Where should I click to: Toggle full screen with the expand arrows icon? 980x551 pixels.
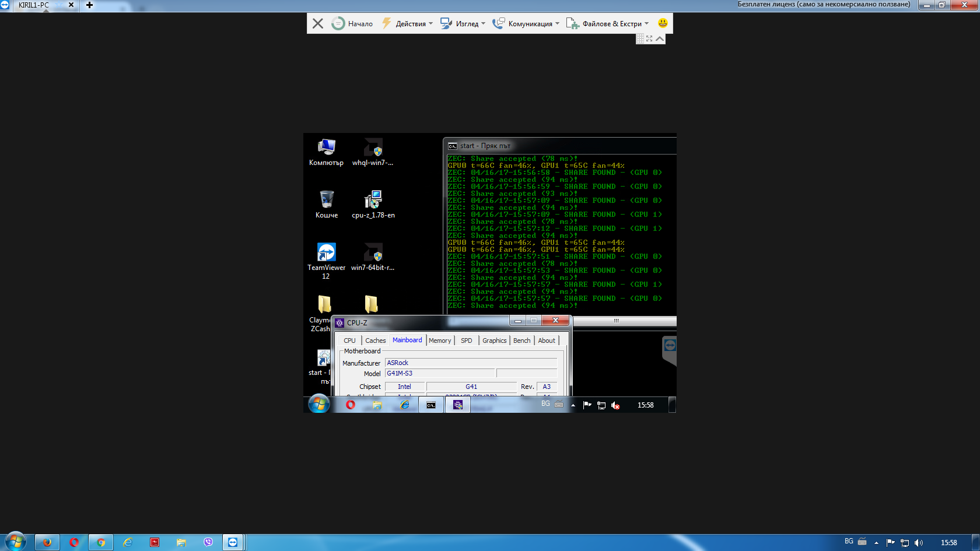tap(649, 38)
